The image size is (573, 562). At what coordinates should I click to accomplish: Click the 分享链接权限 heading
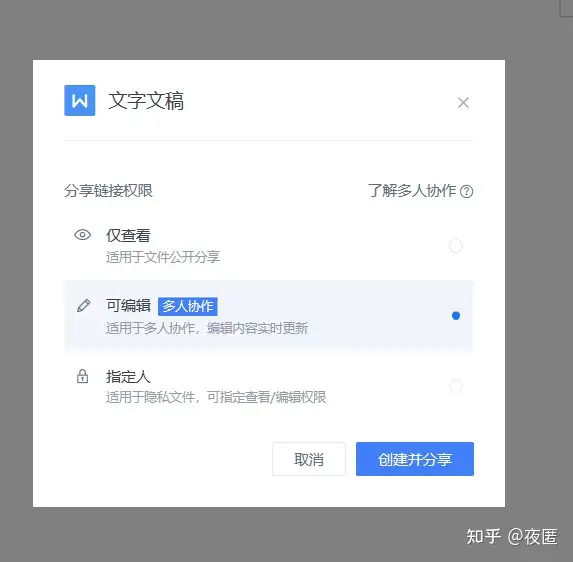coord(108,191)
